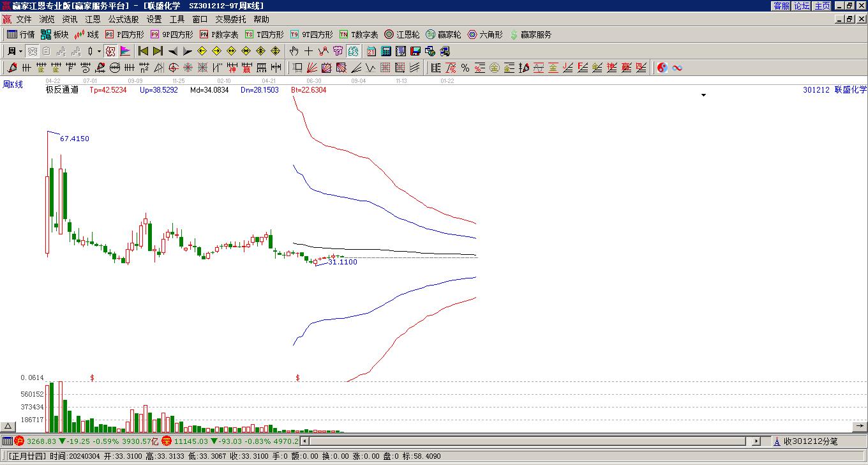This screenshot has height=465, width=868.
Task: Expand the candlestick style dropdown arrow
Action: pos(99,51)
